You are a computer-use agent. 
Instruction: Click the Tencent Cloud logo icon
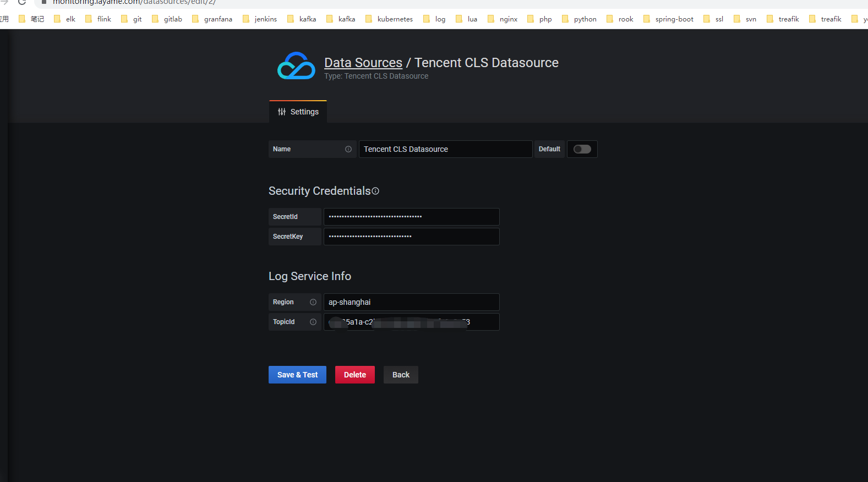click(x=296, y=66)
